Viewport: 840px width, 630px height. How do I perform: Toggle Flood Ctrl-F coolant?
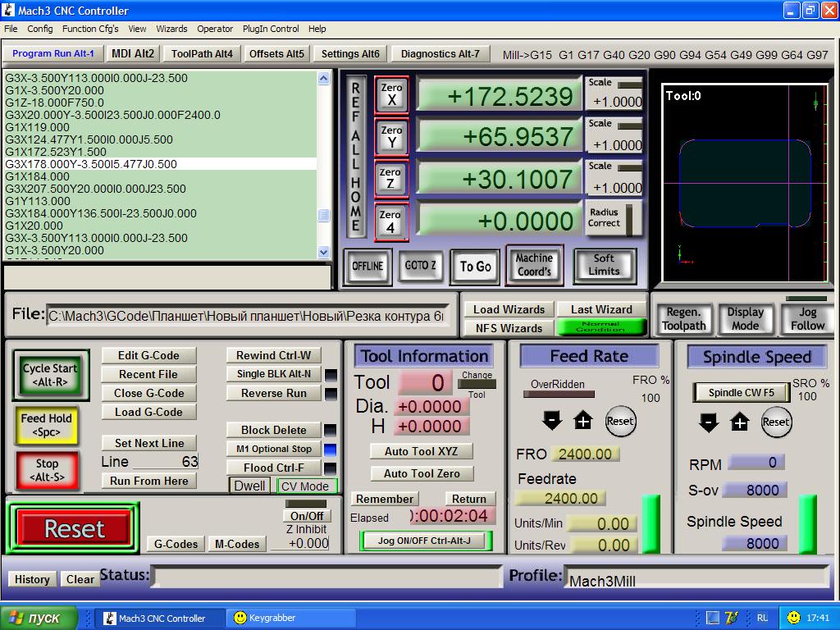[x=273, y=468]
